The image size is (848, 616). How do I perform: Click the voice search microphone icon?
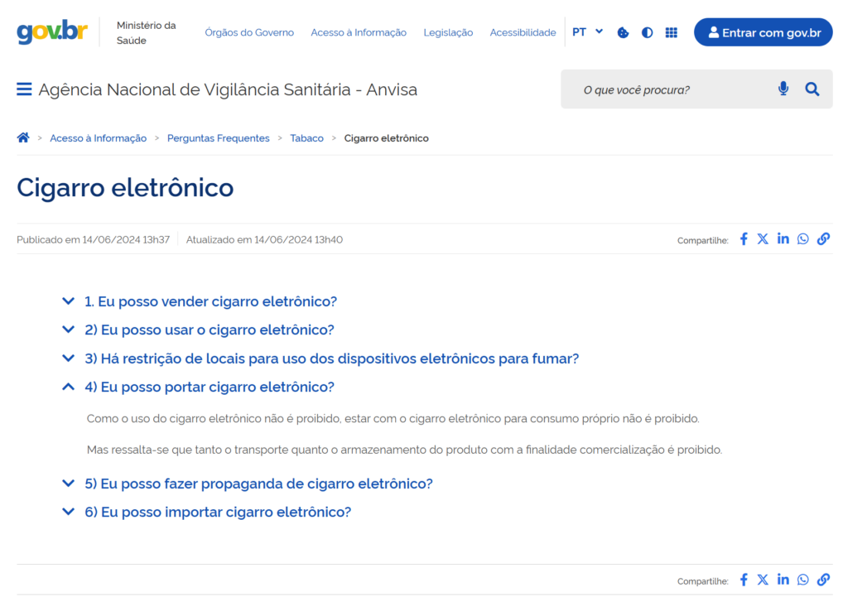[783, 89]
